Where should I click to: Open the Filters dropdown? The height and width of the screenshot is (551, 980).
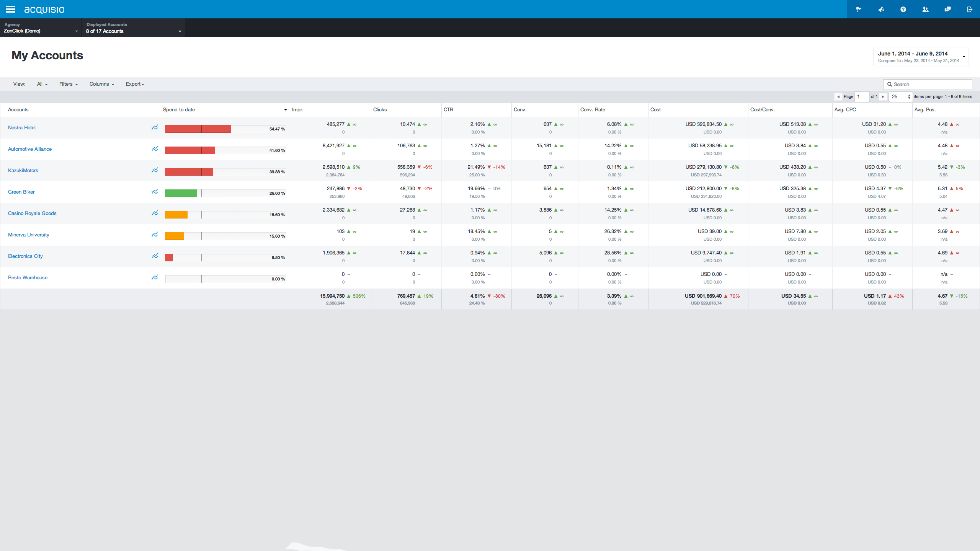[x=68, y=84]
